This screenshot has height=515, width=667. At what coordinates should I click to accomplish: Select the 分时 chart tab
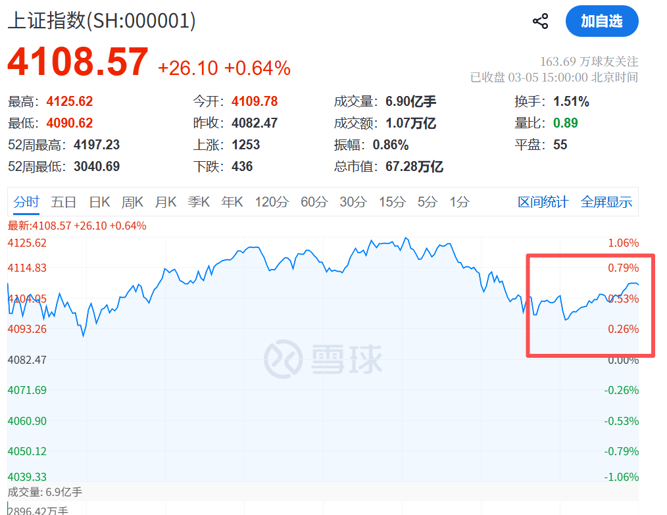click(26, 202)
